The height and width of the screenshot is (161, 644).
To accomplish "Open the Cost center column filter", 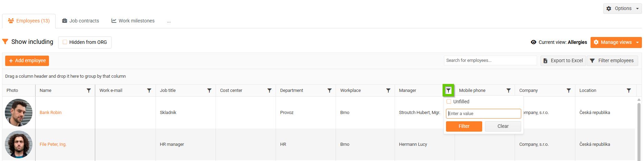I will [x=269, y=91].
